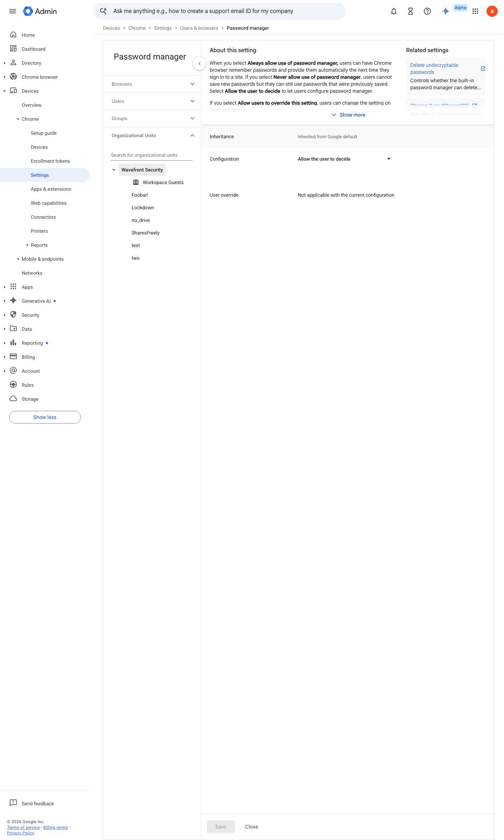Click the Storage cloud icon
This screenshot has width=504, height=840.
click(x=13, y=399)
